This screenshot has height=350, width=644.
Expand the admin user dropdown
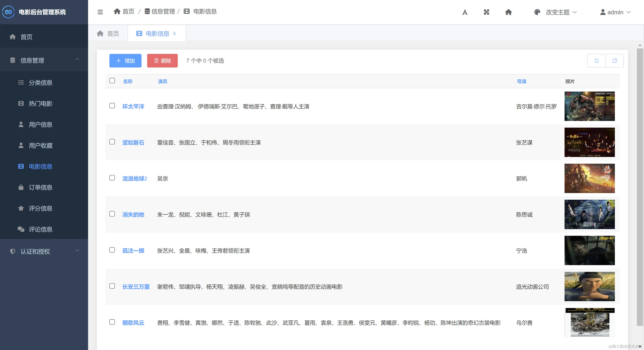(615, 12)
